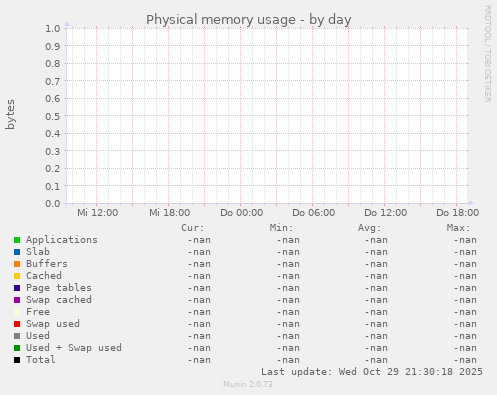The width and height of the screenshot is (497, 395).
Task: Click the red Swap used swatch
Action: [x=17, y=324]
